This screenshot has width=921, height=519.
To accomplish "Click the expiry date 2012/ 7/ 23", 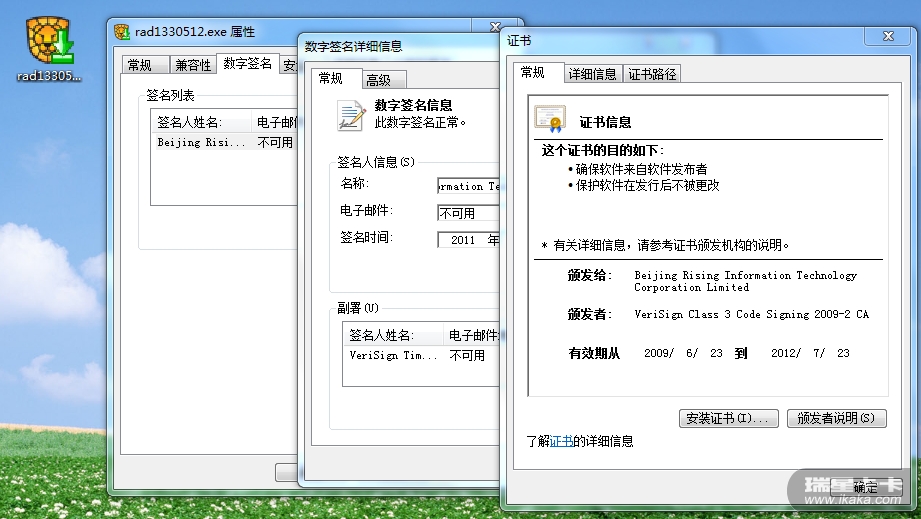I will point(811,353).
